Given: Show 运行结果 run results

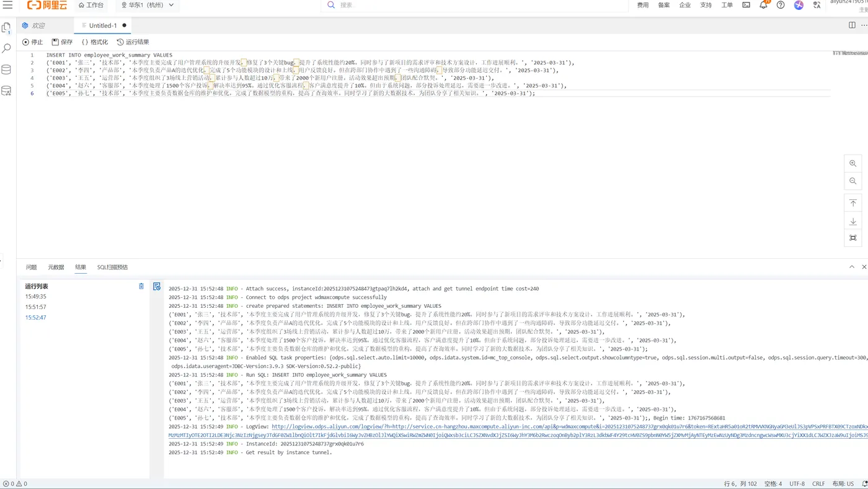Looking at the screenshot, I should [133, 42].
